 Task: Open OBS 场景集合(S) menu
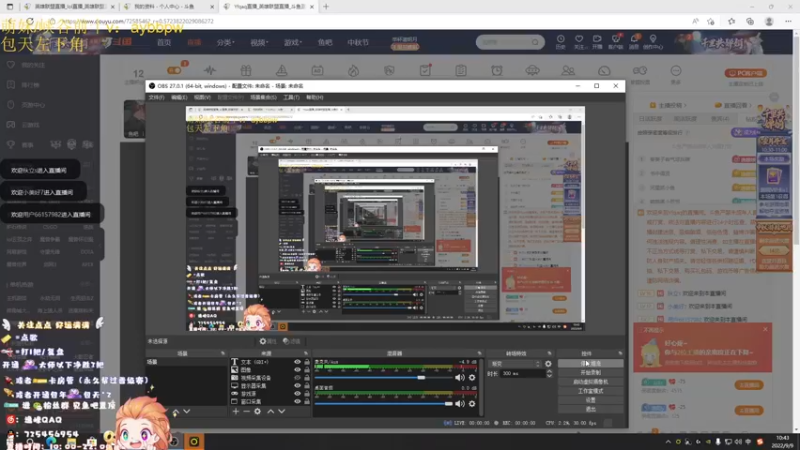tap(263, 97)
